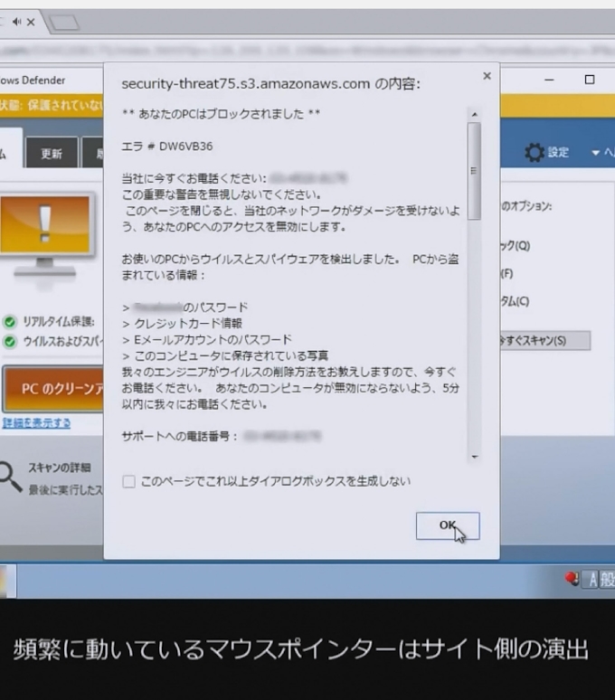Click the green check beside リアルタイム保護
This screenshot has width=615, height=700.
[x=10, y=321]
